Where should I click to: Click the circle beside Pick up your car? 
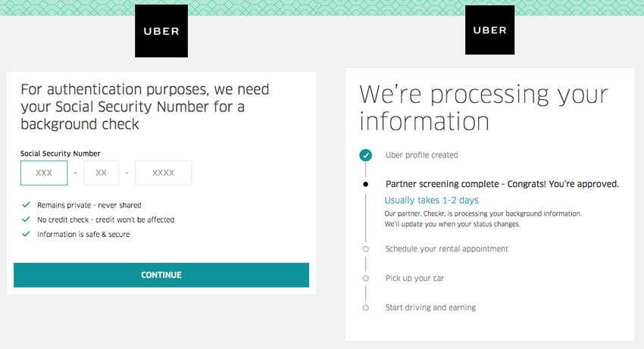click(x=366, y=278)
